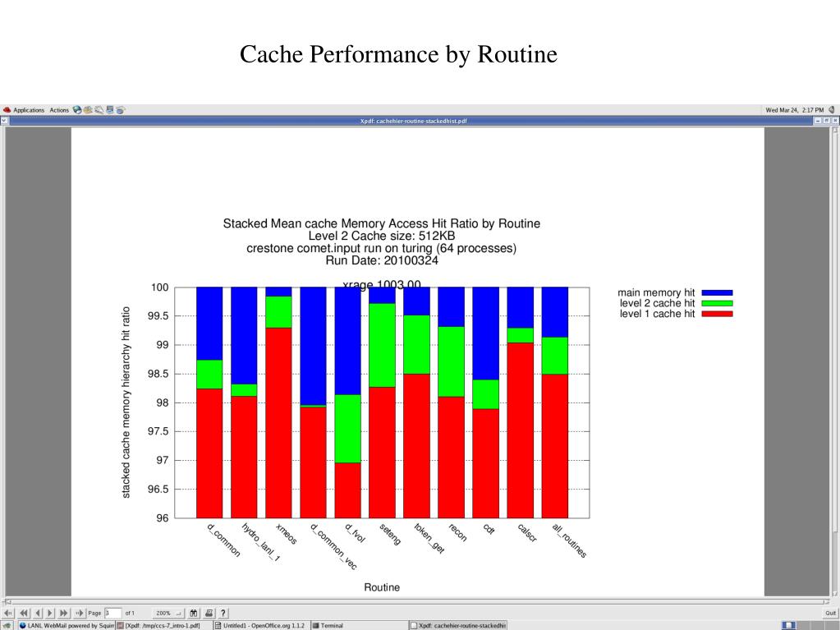Go to next page arrow
This screenshot has height=630, width=840.
pyautogui.click(x=50, y=613)
